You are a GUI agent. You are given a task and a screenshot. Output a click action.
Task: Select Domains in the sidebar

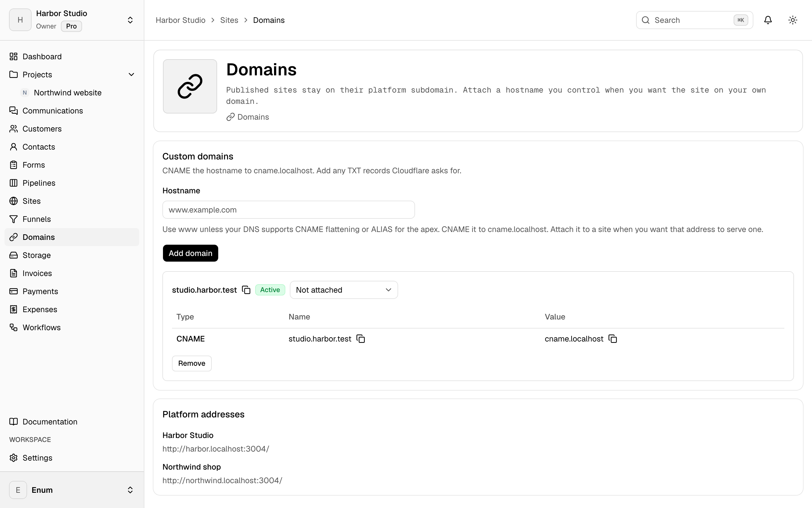(x=72, y=237)
